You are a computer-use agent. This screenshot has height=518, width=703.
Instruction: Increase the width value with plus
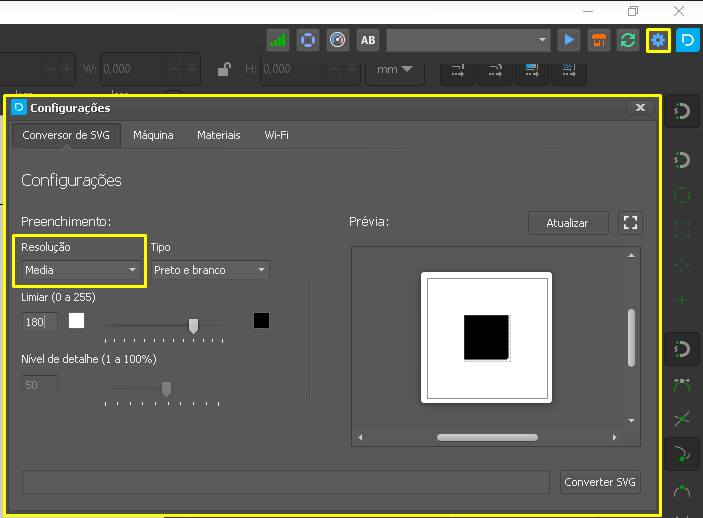click(191, 69)
